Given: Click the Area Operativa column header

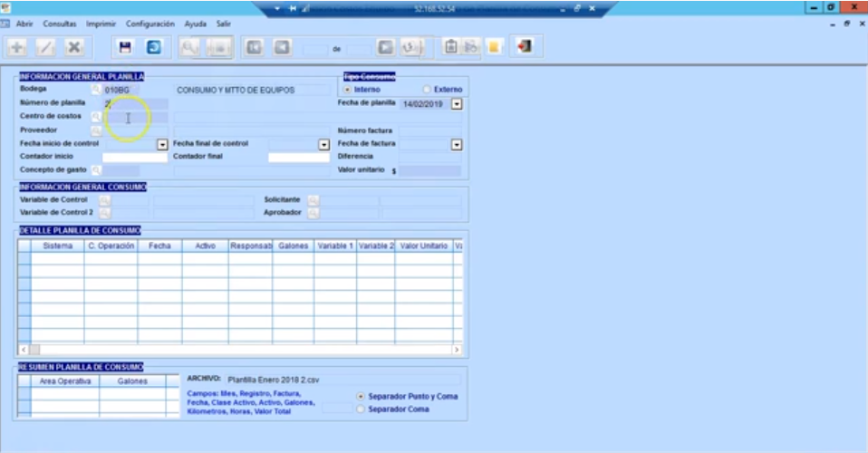Looking at the screenshot, I should coord(65,381).
